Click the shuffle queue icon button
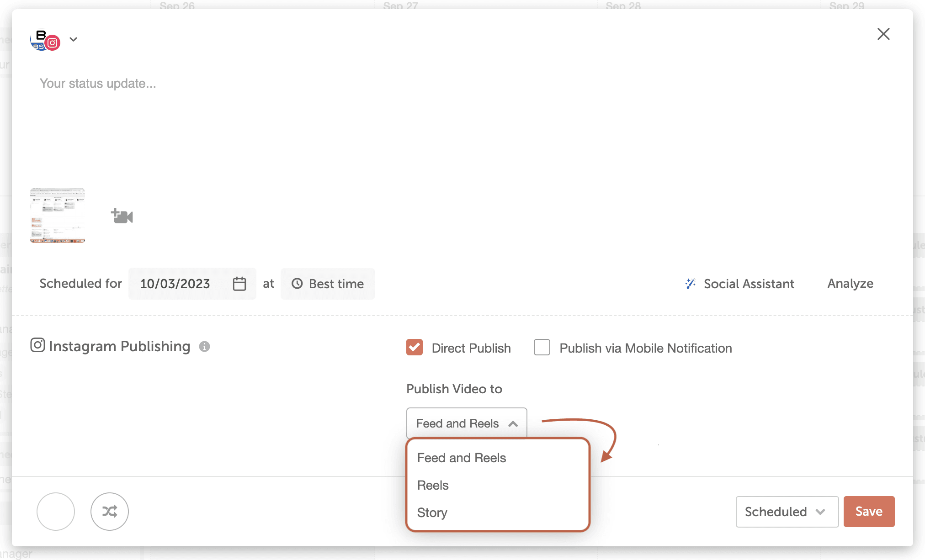Viewport: 925px width, 560px height. (110, 511)
